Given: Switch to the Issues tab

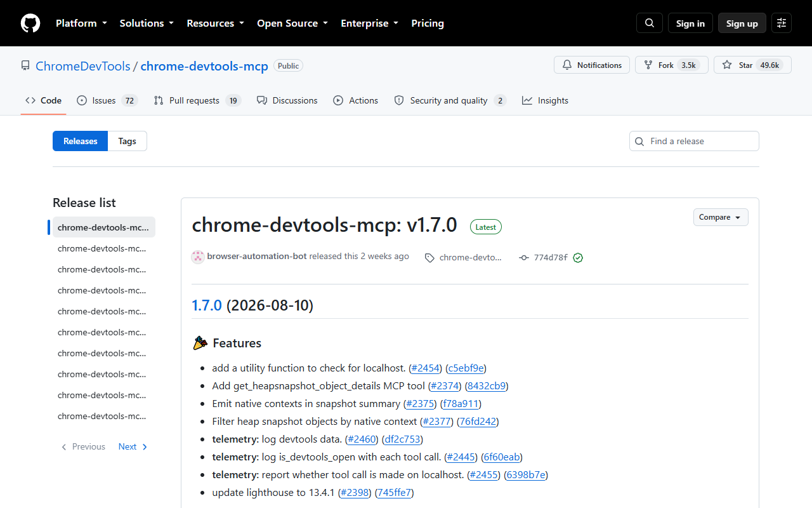Looking at the screenshot, I should coord(107,100).
